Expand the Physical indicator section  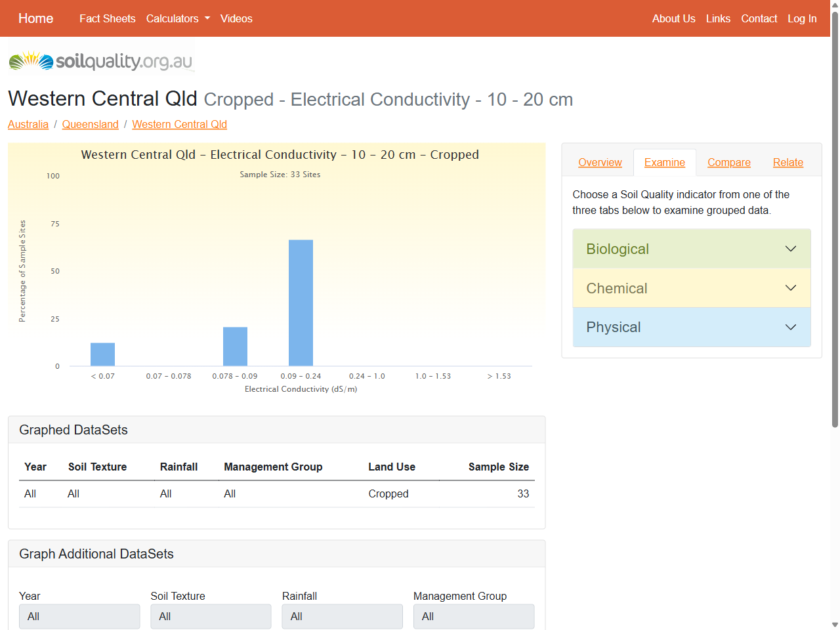click(691, 327)
